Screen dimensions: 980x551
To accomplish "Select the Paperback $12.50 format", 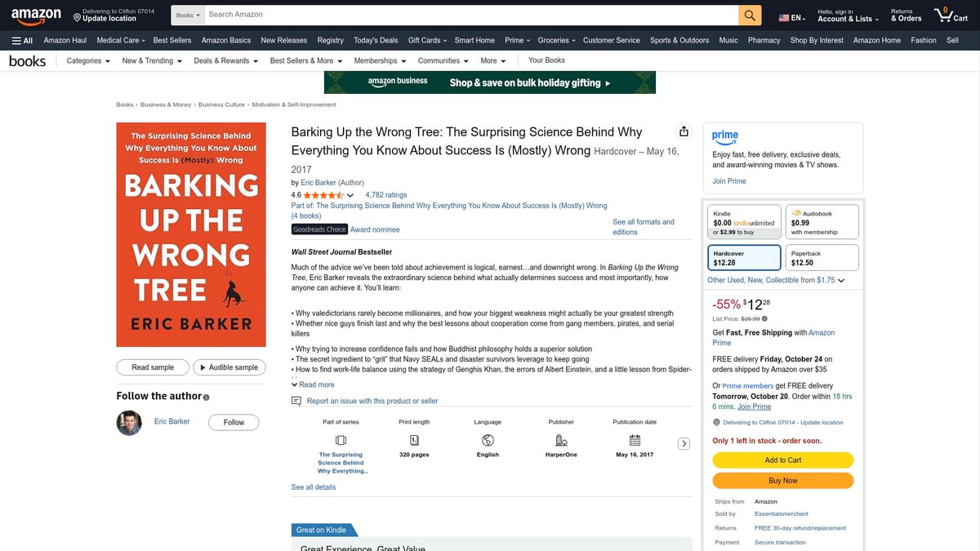I will click(x=821, y=258).
